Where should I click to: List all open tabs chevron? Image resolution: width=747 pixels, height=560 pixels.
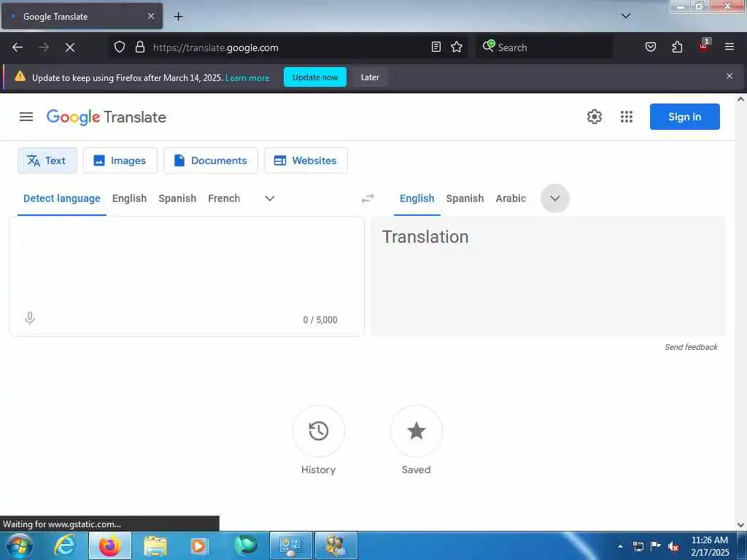point(626,16)
